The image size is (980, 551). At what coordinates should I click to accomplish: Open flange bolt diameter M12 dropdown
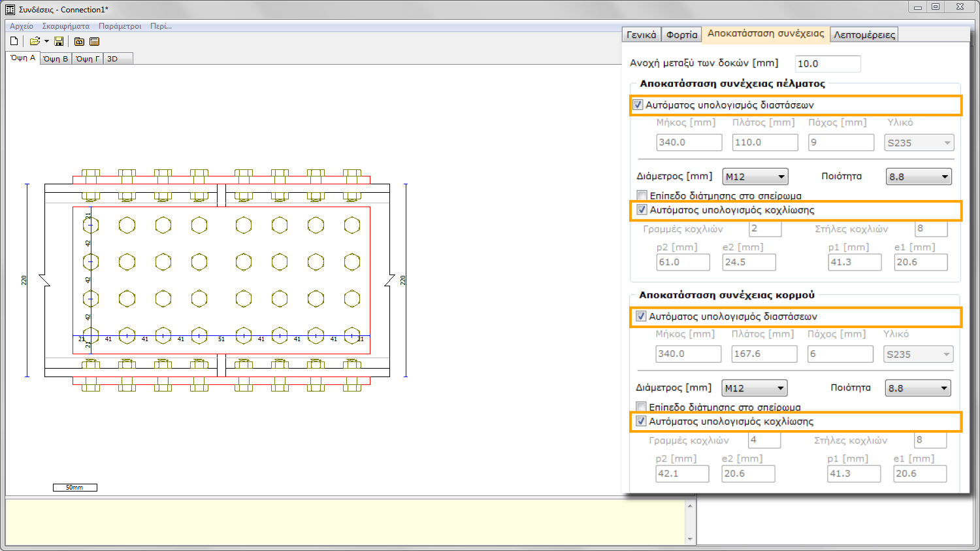pyautogui.click(x=755, y=176)
